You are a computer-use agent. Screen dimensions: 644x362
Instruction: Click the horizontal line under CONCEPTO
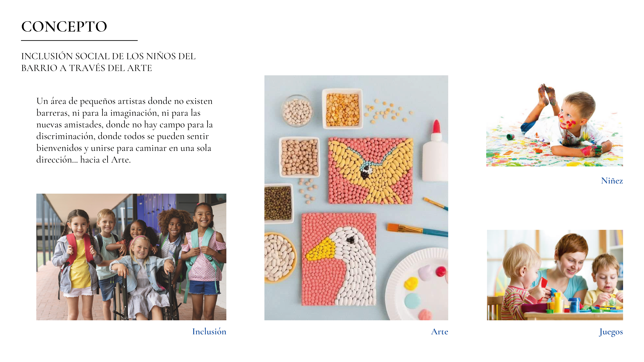click(x=79, y=40)
